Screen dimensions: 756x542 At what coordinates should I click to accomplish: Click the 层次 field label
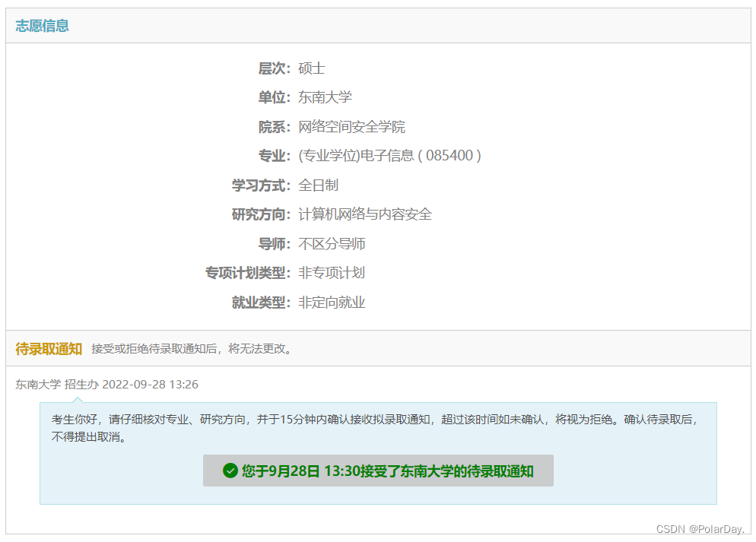[x=275, y=68]
